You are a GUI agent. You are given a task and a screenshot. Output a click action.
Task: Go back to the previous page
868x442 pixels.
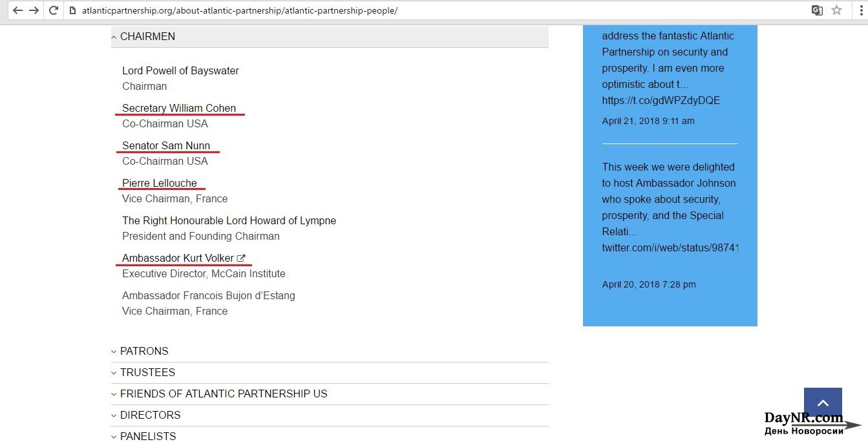(17, 10)
